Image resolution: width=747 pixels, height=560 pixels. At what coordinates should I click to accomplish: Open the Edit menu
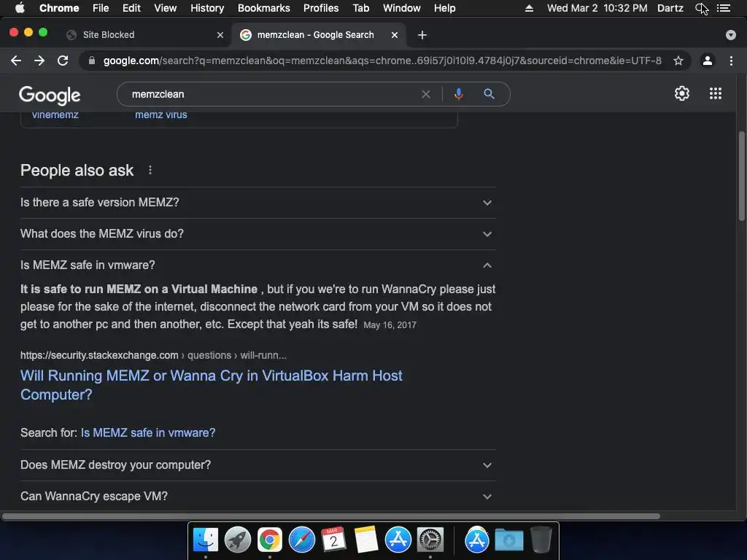pyautogui.click(x=131, y=8)
